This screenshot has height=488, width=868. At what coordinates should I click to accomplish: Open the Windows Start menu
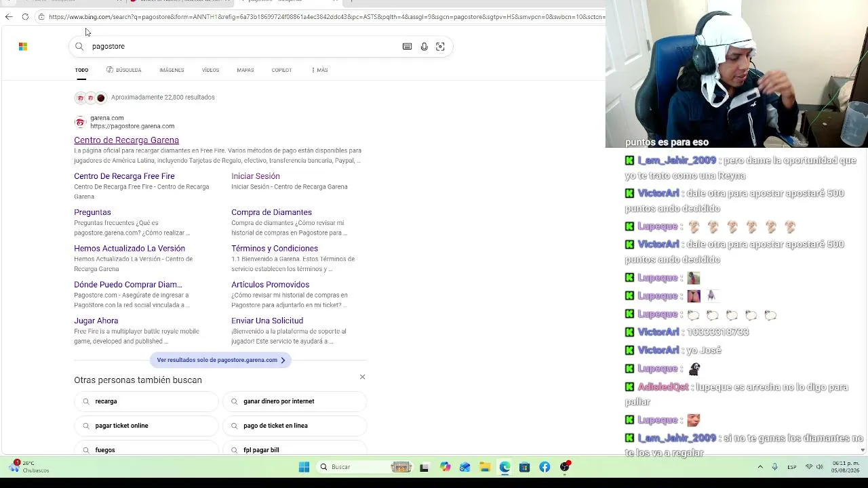point(304,467)
